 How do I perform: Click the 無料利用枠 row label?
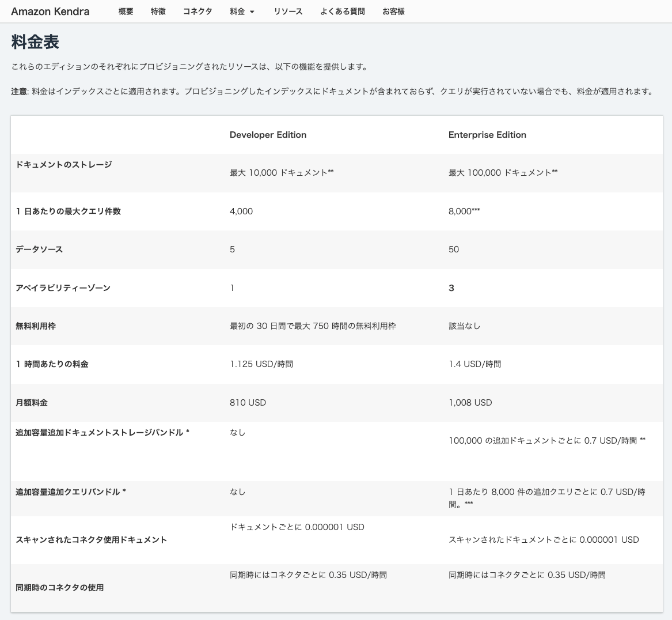(x=36, y=326)
